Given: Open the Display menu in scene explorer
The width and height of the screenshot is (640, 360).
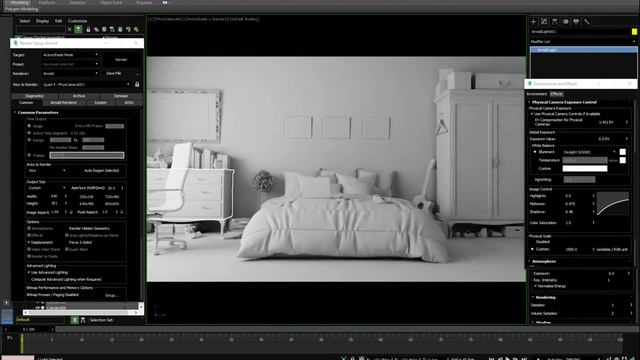Looking at the screenshot, I should click(42, 21).
